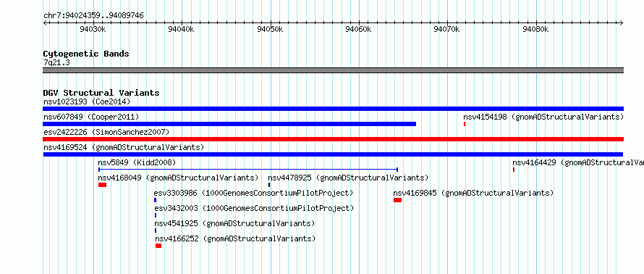Open the nsv4164429 gnomAD label

pos(578,162)
